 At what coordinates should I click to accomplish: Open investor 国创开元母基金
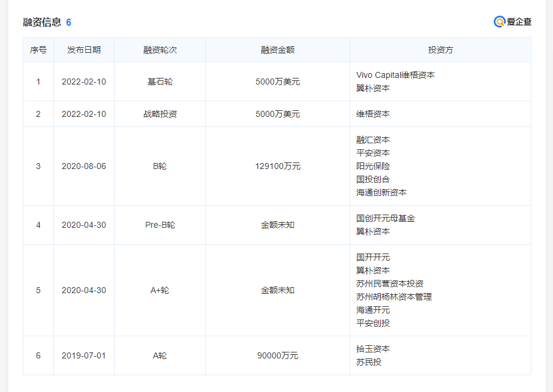(385, 218)
